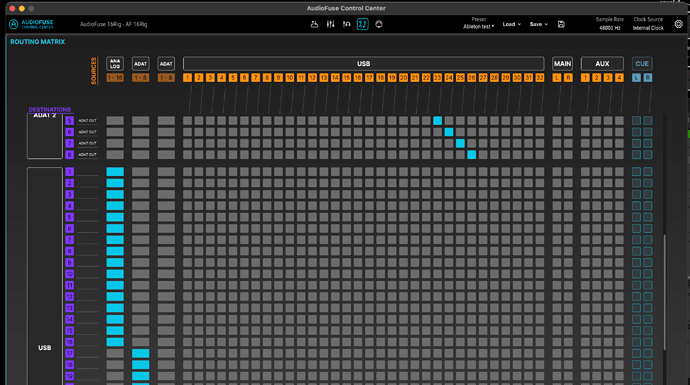Click the toolbar icon between faders and routing icons
690x385 pixels.
click(347, 24)
